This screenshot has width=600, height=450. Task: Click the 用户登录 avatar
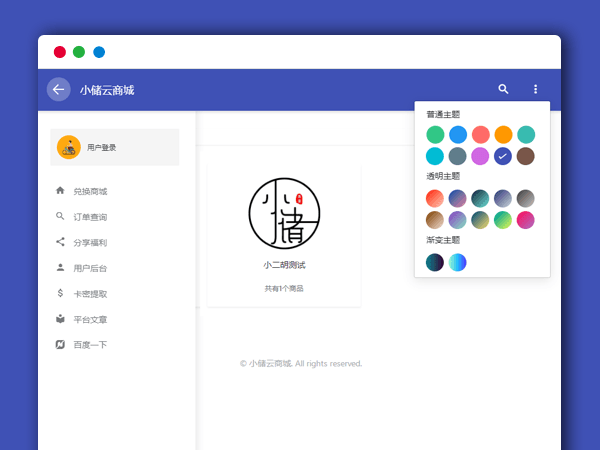(x=69, y=147)
